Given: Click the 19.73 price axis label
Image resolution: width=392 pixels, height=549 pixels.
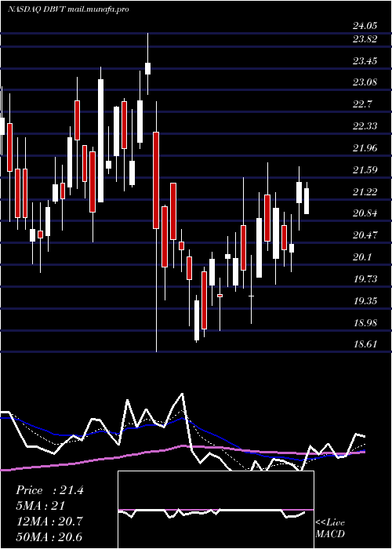Looking at the screenshot, I should tap(365, 279).
